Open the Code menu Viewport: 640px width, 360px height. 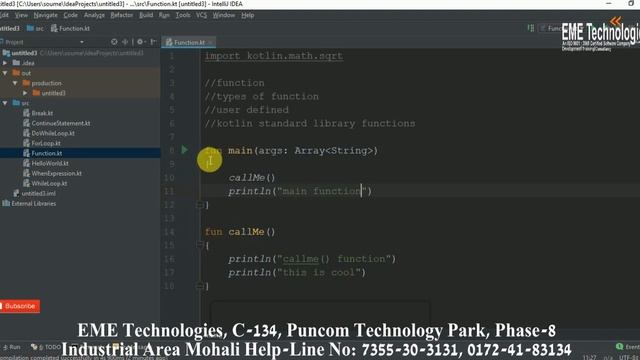[70, 15]
